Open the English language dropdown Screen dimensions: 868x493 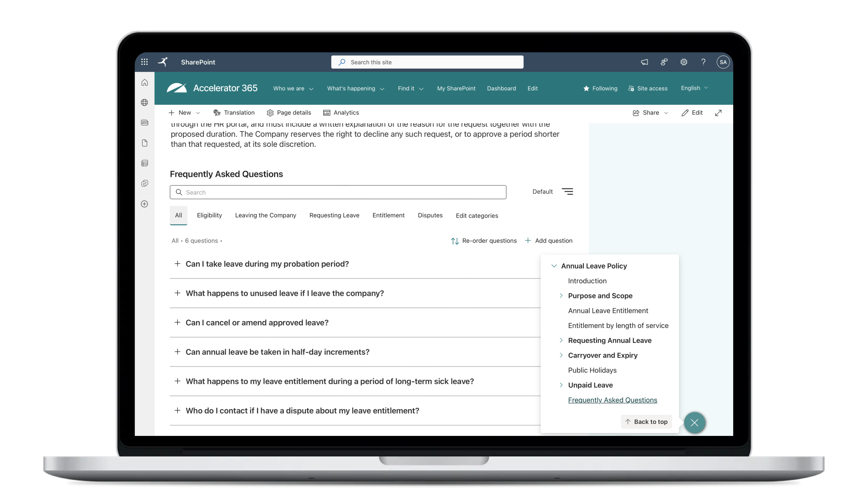click(694, 88)
